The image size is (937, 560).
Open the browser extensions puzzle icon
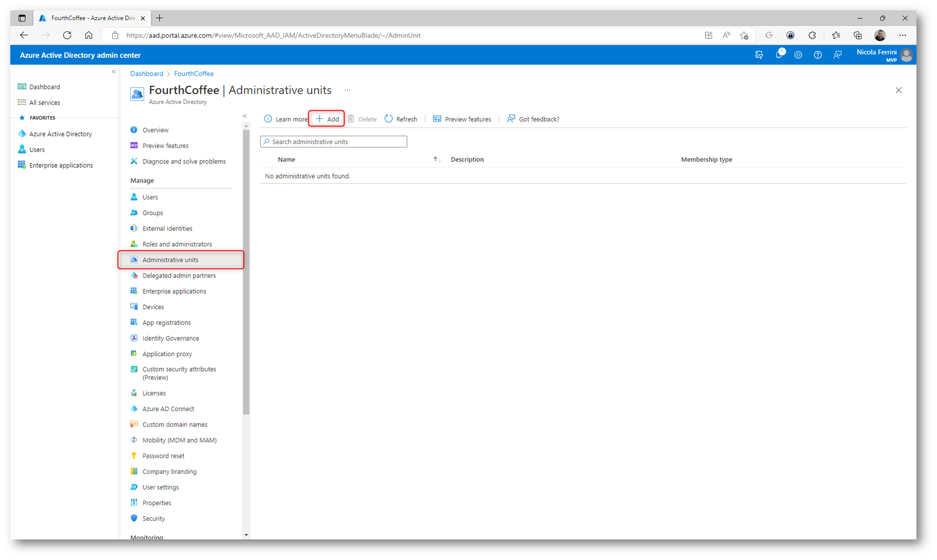(x=812, y=35)
